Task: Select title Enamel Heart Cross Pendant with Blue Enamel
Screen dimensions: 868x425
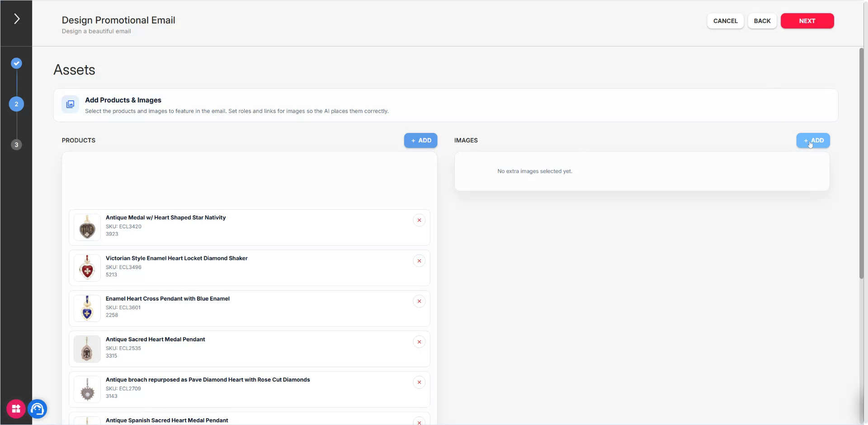Action: 167,299
